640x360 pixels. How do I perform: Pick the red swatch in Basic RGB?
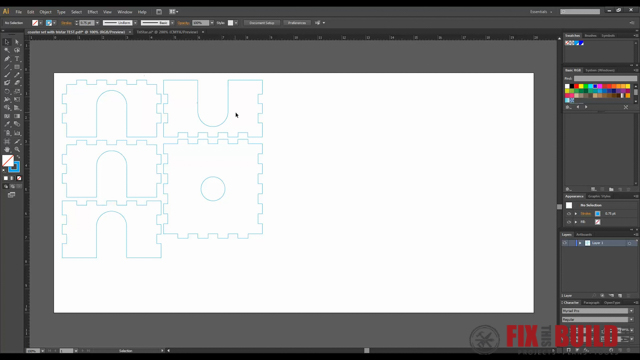(x=576, y=86)
